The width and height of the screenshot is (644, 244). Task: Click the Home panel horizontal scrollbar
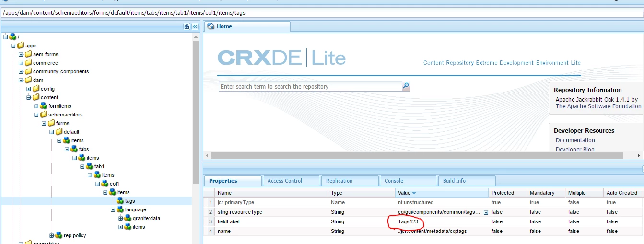tap(417, 155)
